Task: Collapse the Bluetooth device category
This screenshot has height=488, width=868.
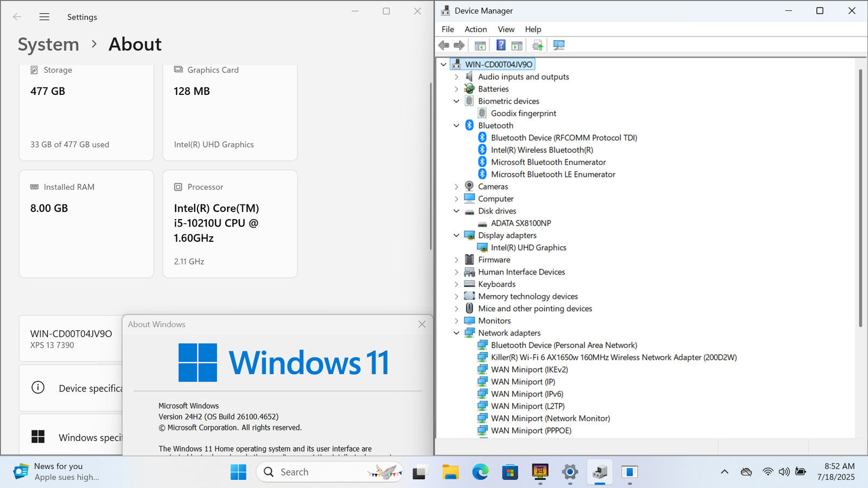Action: [x=456, y=125]
